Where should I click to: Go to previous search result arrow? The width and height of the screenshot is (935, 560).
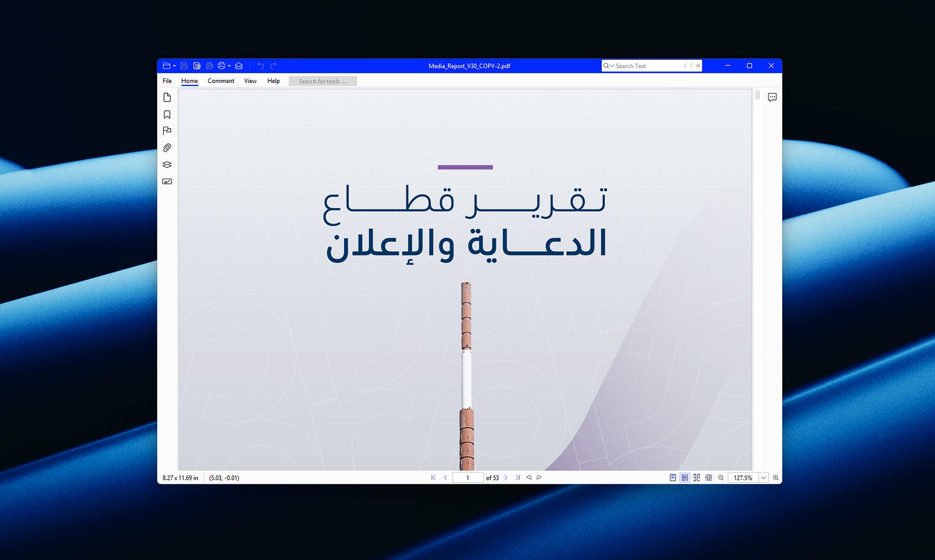685,66
